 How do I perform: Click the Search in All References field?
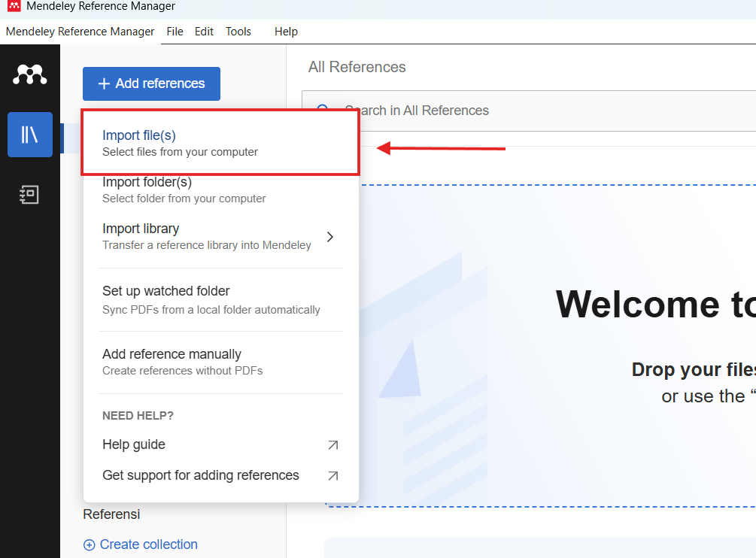pyautogui.click(x=528, y=111)
